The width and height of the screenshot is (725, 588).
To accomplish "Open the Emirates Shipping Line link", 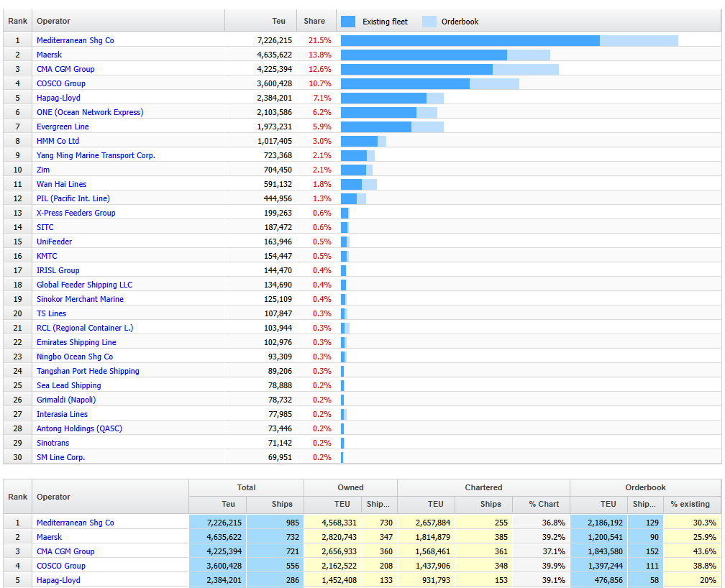I will (76, 342).
